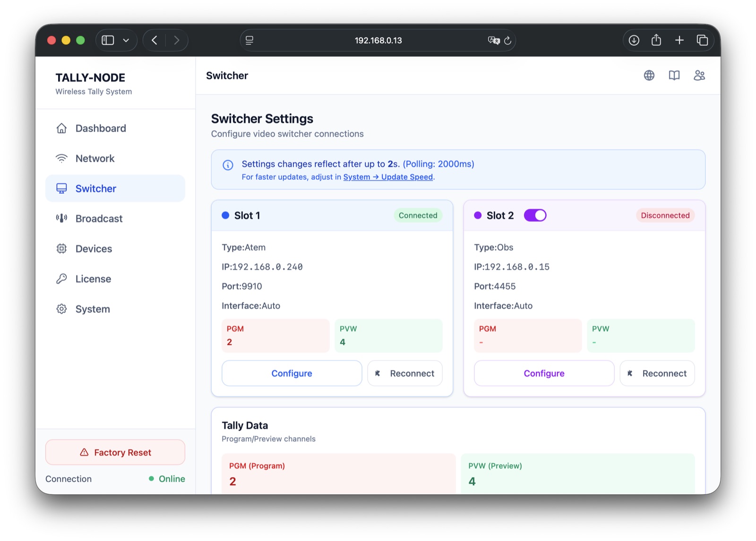Click the Devices chip icon
The image size is (756, 541).
(x=61, y=249)
